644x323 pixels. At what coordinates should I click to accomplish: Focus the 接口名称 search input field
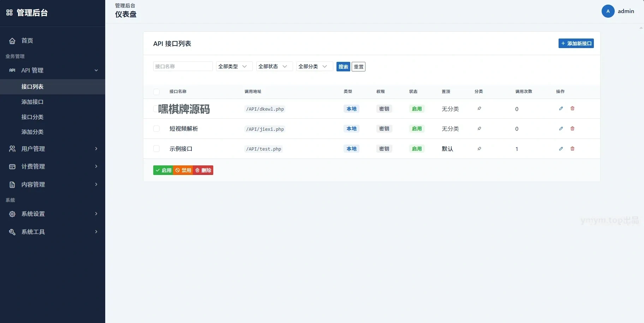pyautogui.click(x=183, y=66)
